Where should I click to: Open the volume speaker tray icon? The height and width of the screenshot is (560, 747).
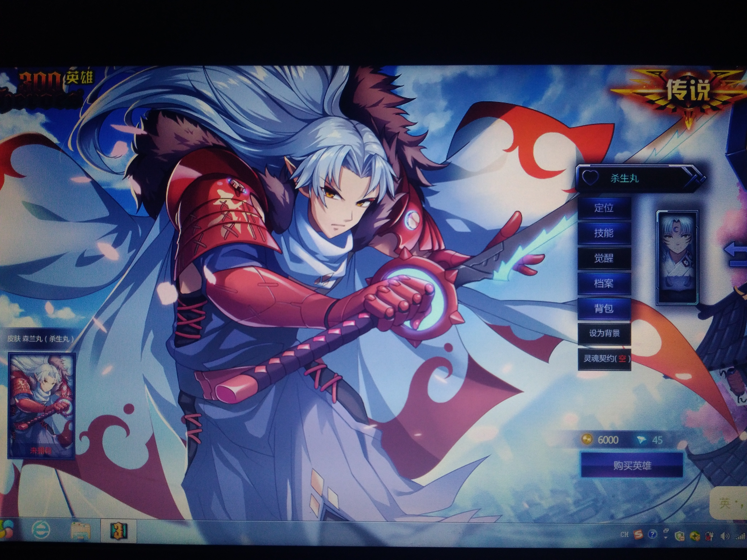724,536
